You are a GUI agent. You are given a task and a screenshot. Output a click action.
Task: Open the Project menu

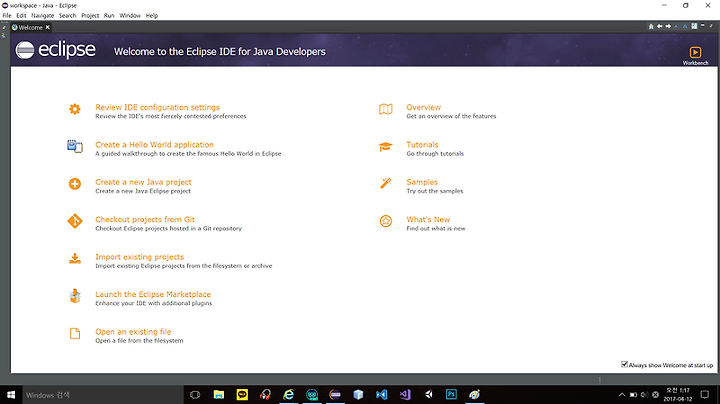[90, 16]
